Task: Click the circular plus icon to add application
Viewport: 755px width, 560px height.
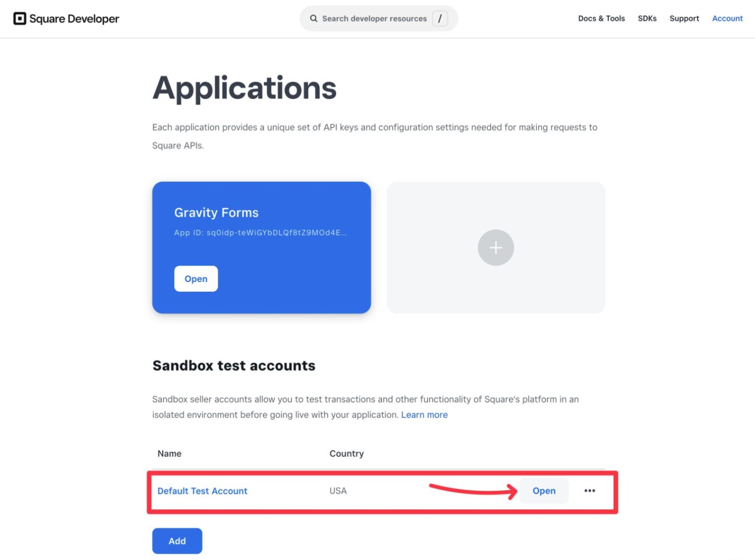Action: 495,248
